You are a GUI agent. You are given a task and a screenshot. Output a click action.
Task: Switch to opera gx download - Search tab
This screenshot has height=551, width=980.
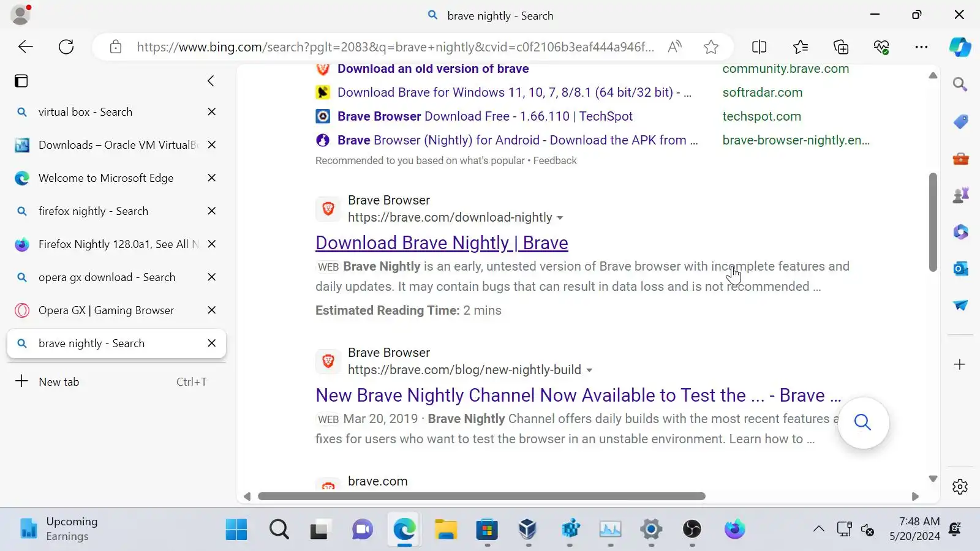(x=116, y=277)
